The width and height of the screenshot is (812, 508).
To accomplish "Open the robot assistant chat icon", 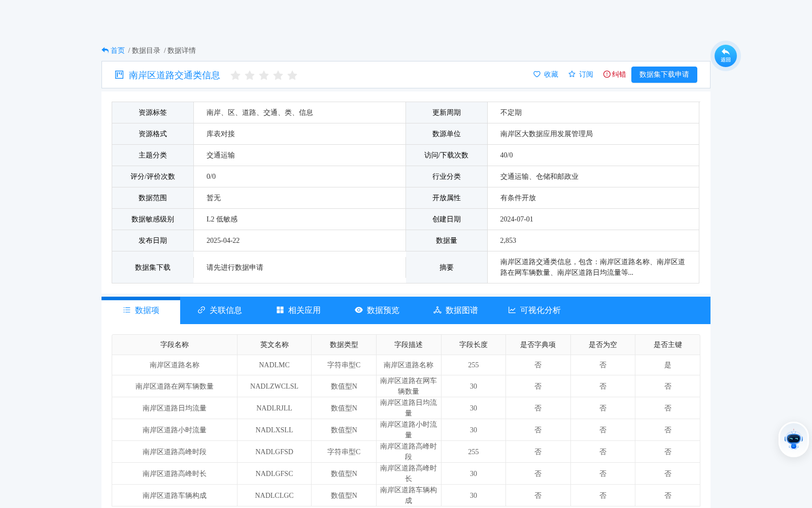I will [x=794, y=439].
